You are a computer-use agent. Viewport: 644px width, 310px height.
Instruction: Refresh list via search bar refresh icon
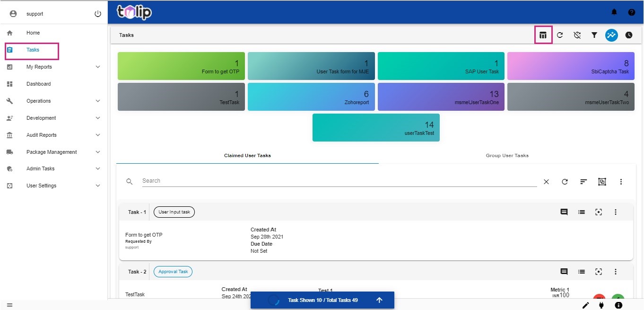[565, 182]
